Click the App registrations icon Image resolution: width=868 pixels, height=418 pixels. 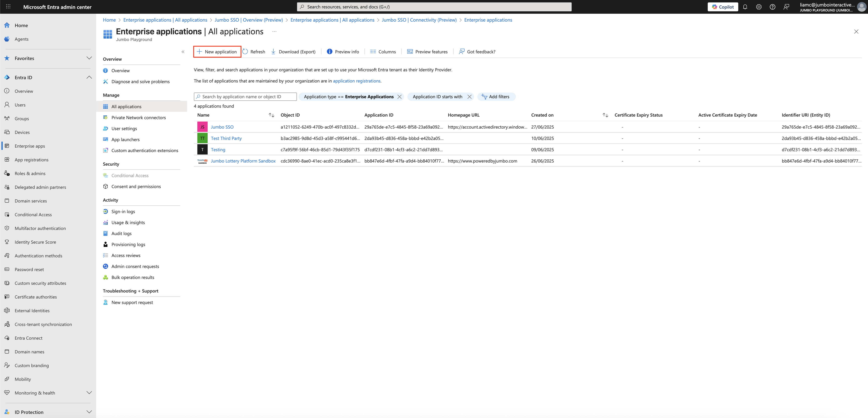(7, 160)
